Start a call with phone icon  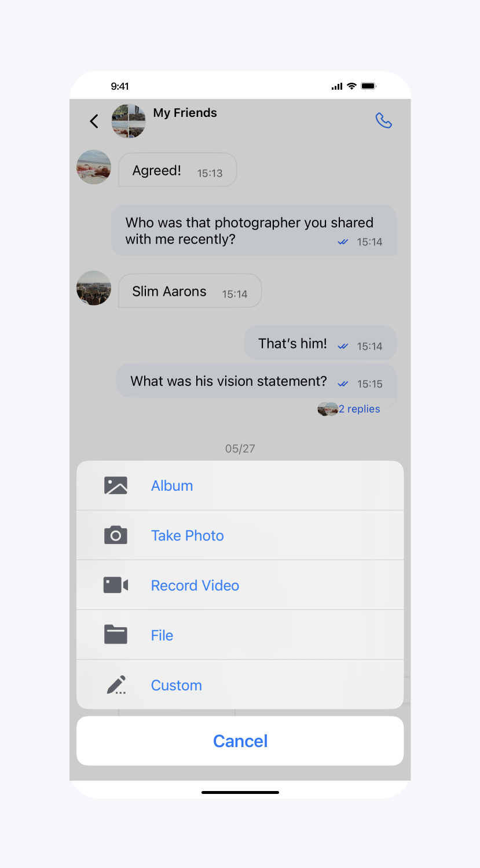tap(384, 120)
